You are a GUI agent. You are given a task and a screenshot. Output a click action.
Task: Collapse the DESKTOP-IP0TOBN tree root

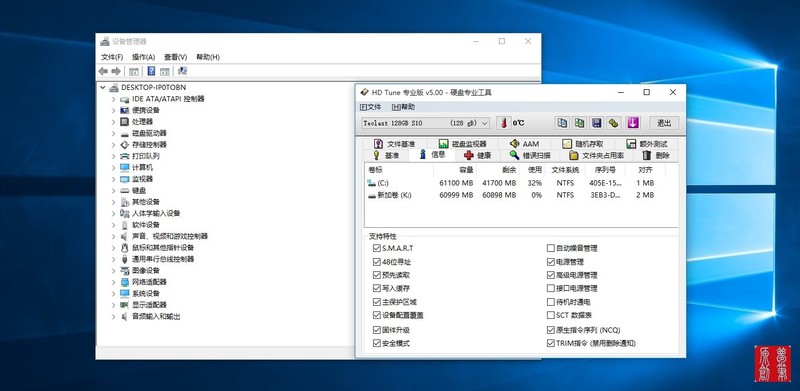(103, 87)
